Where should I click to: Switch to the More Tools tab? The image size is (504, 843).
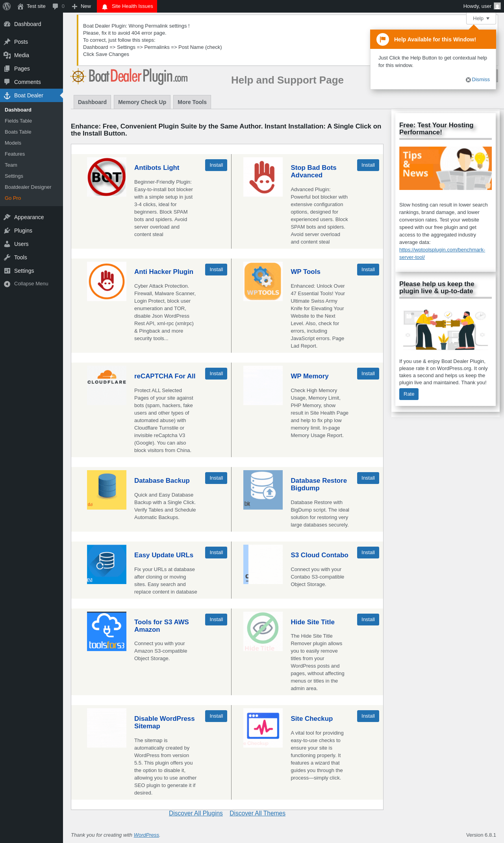192,102
